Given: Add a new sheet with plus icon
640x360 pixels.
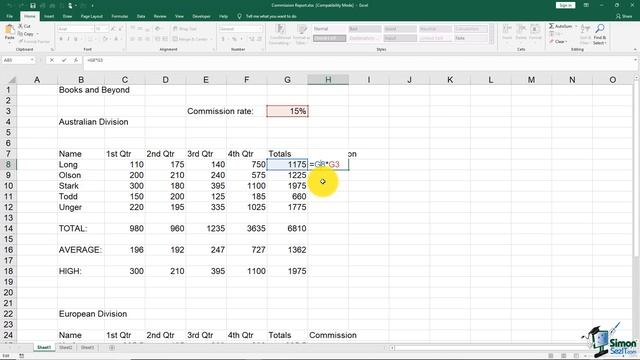Looking at the screenshot, I should pyautogui.click(x=112, y=348).
